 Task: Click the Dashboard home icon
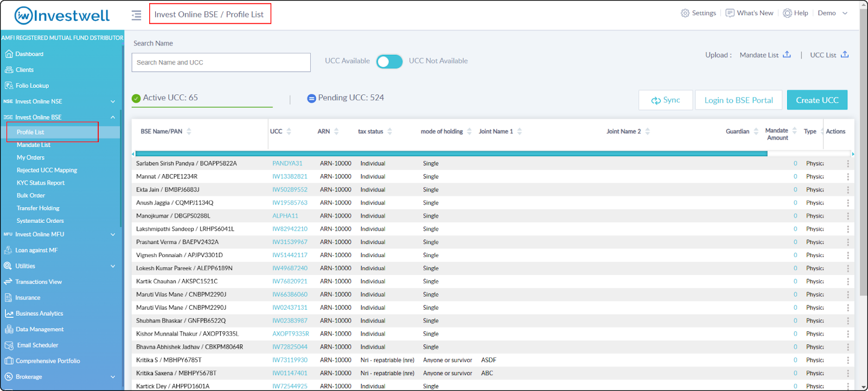click(9, 54)
